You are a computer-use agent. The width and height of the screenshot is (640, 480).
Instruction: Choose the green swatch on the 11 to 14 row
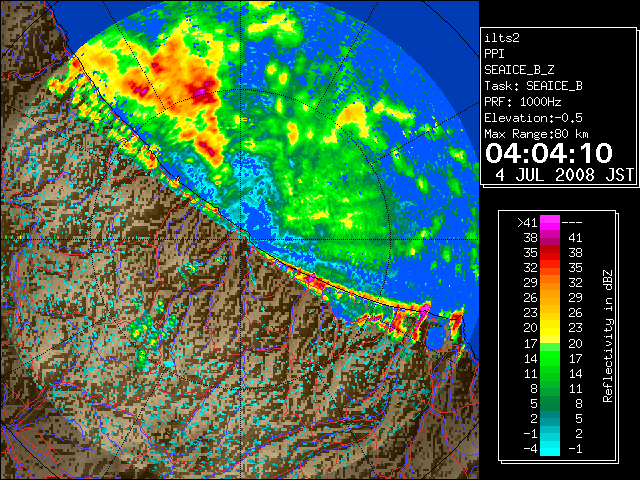[550, 373]
